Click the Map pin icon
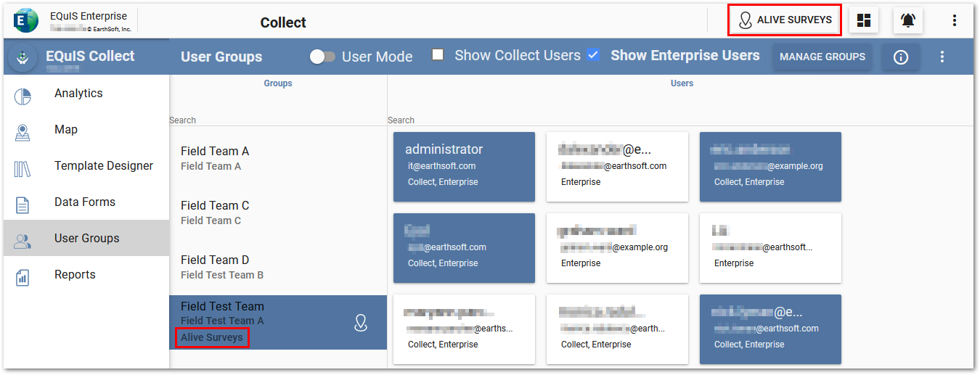The width and height of the screenshot is (980, 375). coord(23,133)
